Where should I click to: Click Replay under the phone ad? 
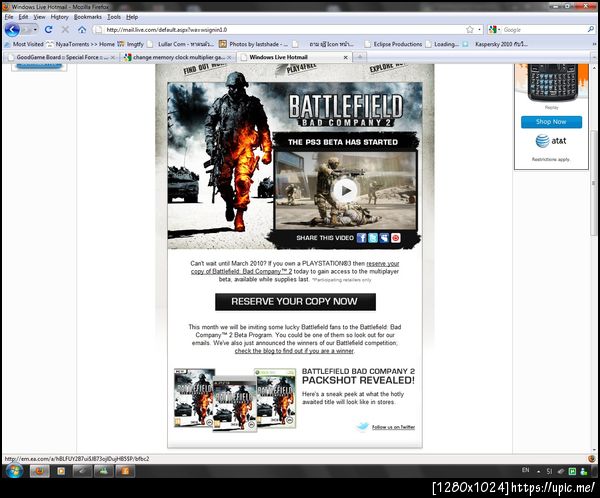(551, 108)
